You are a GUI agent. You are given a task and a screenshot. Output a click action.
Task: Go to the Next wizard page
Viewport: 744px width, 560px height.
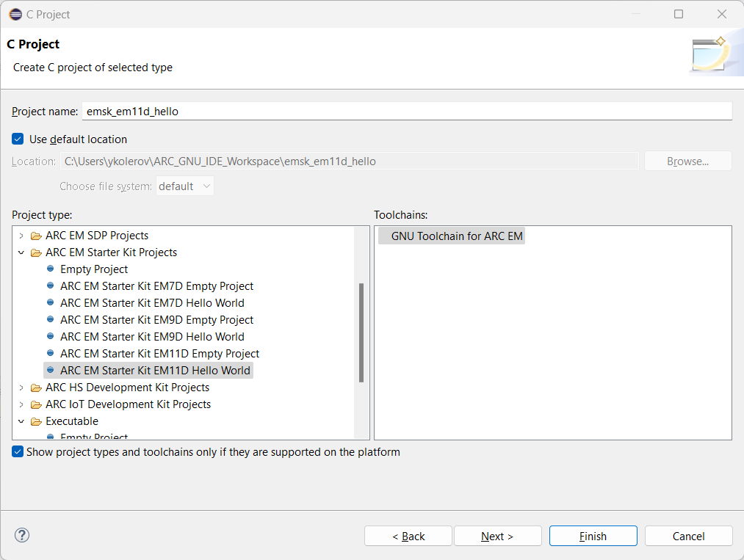497,536
